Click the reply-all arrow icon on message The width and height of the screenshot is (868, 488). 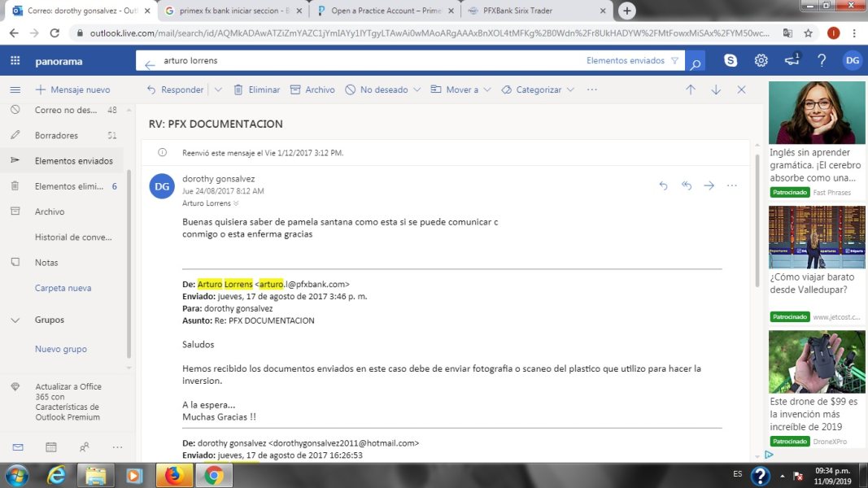[x=687, y=185]
